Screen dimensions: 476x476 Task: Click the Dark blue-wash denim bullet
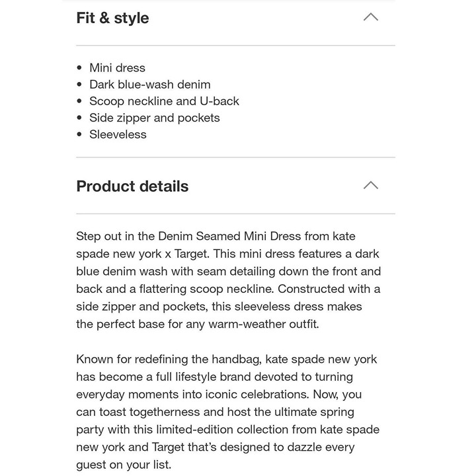(x=149, y=85)
